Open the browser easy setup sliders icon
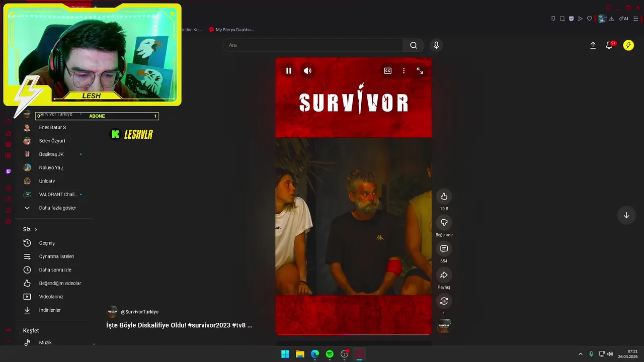This screenshot has width=644, height=362. click(635, 19)
